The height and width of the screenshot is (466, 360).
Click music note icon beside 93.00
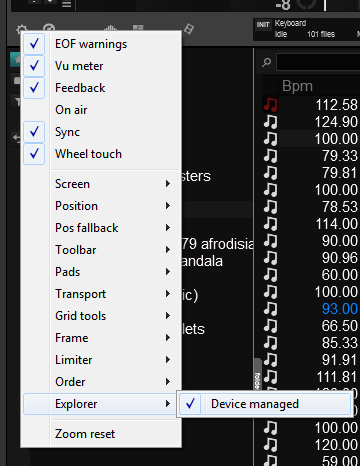(x=270, y=309)
